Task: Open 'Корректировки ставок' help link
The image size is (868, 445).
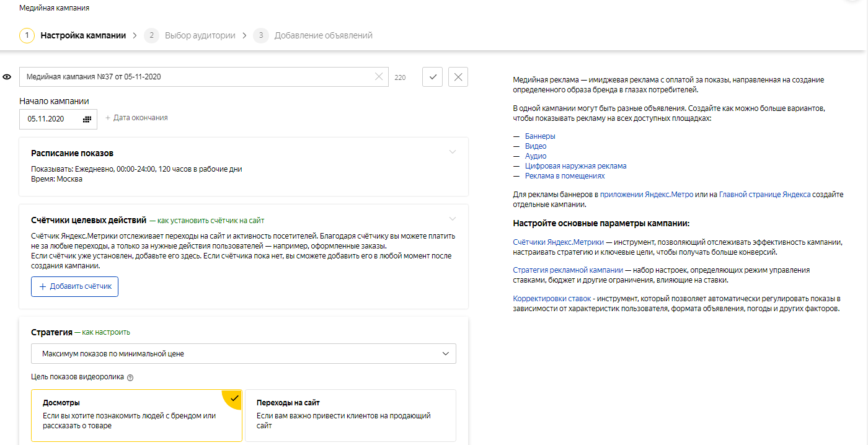Action: pyautogui.click(x=552, y=299)
